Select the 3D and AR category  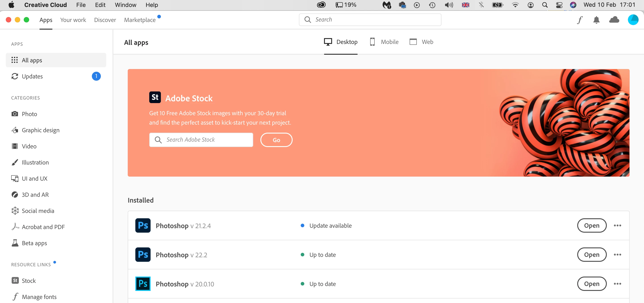coord(35,195)
